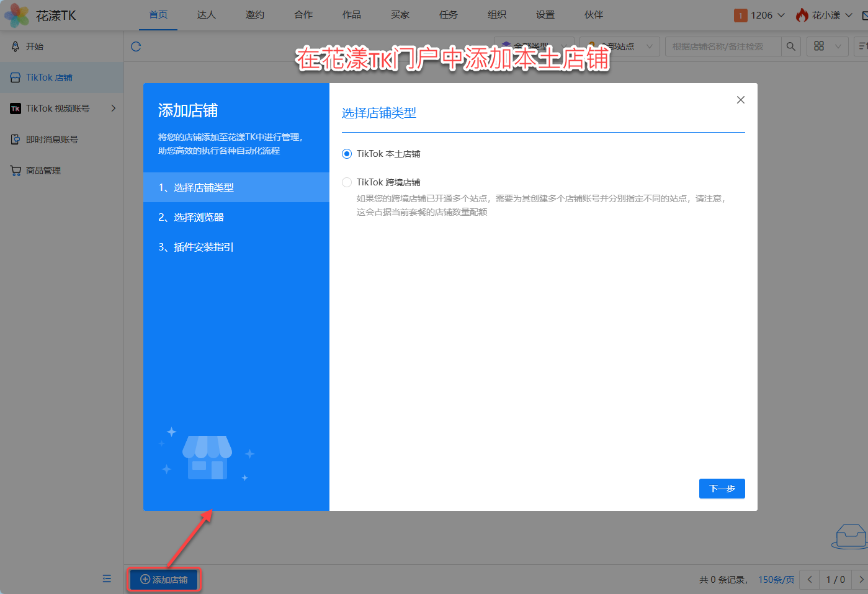Open the 花小漾 user menu

tap(824, 16)
